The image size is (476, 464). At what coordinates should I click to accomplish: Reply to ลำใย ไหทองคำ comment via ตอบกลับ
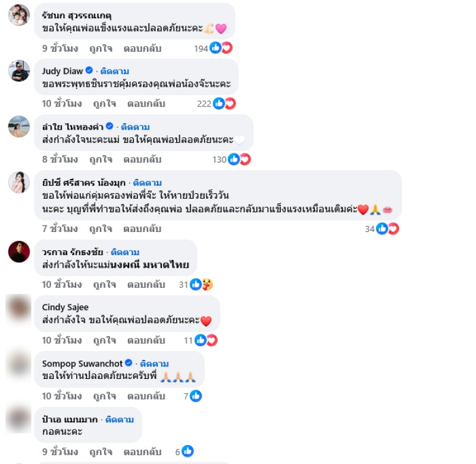pyautogui.click(x=142, y=159)
